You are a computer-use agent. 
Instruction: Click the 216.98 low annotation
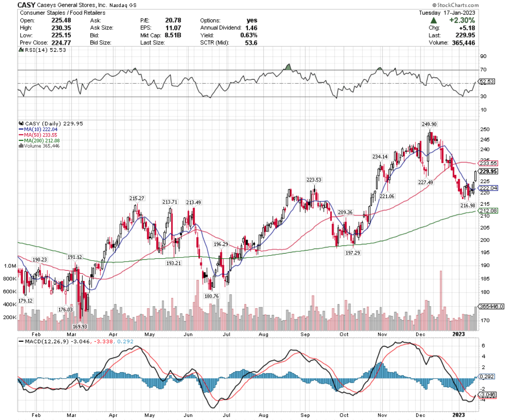click(x=468, y=206)
